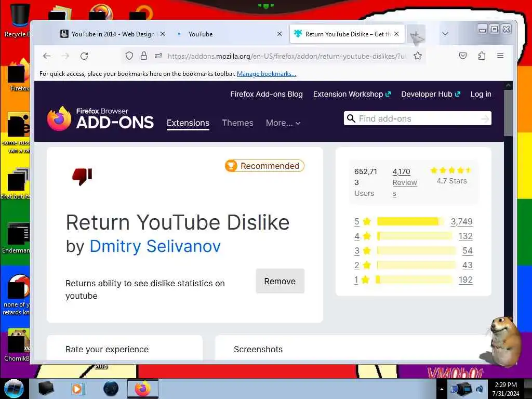Open the Extension Workshop link

click(x=352, y=95)
